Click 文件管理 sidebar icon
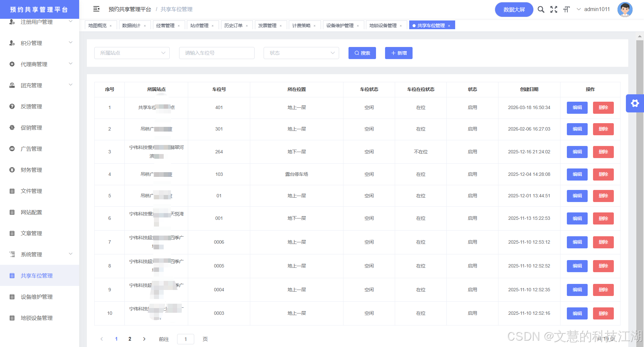This screenshot has height=347, width=644. (x=12, y=191)
